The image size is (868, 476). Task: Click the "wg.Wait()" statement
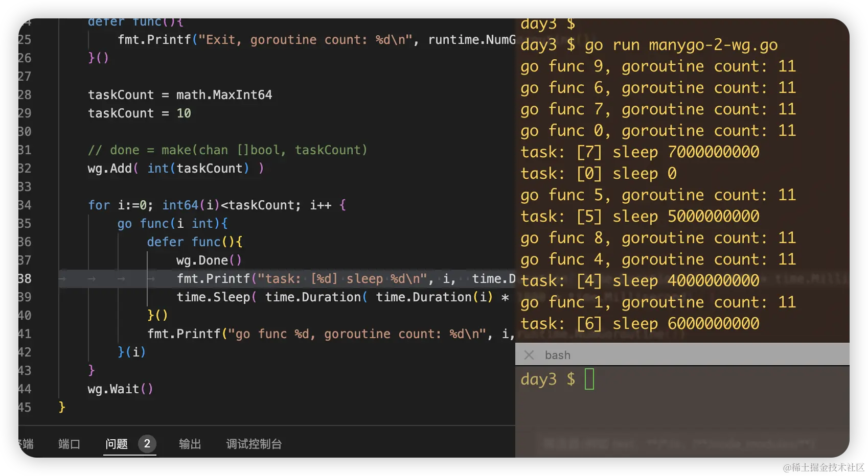121,389
